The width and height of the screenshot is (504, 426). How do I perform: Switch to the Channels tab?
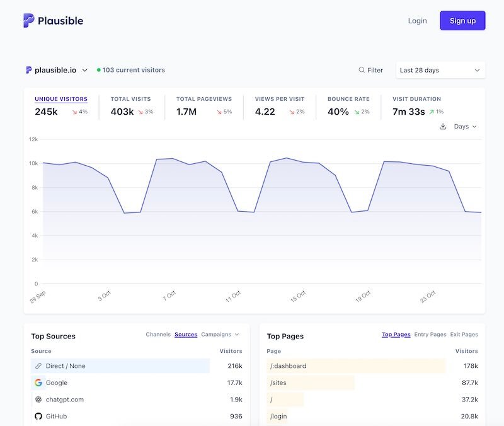tap(159, 335)
